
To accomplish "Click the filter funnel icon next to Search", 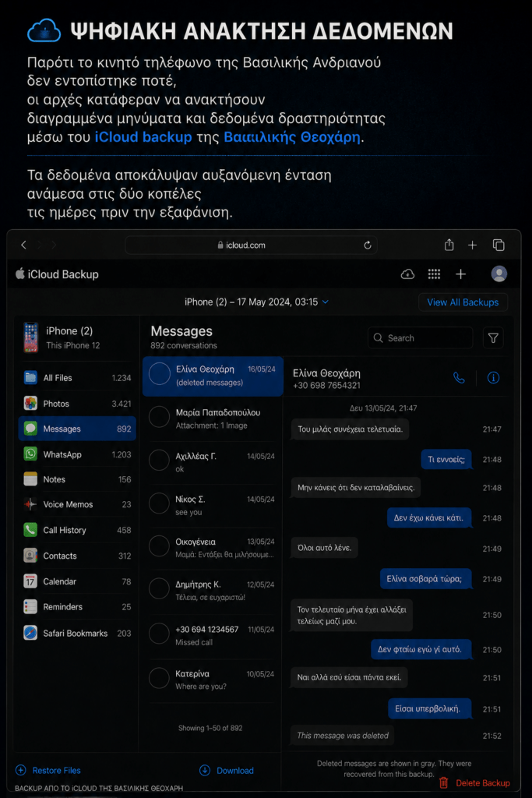I will 493,338.
